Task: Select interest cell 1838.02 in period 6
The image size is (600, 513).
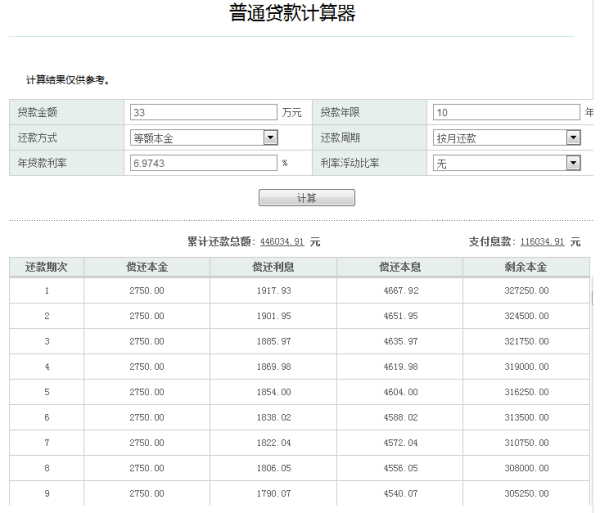Action: (x=274, y=417)
